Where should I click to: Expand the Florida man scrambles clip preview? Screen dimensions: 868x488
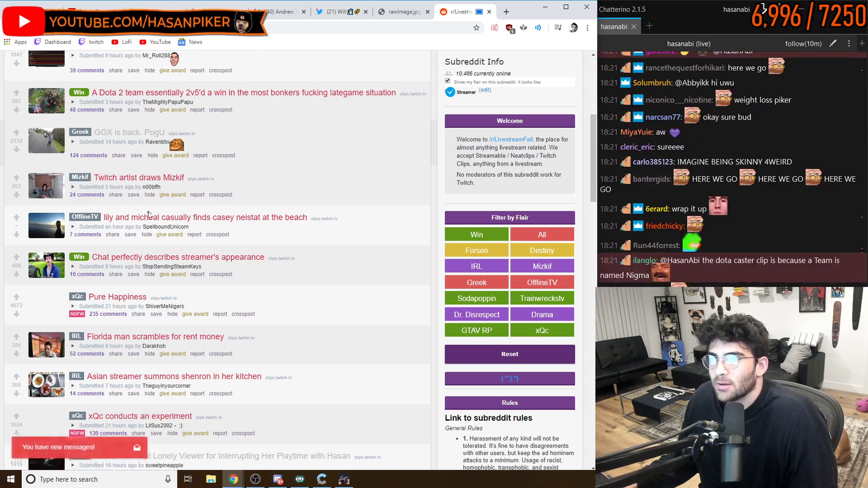coord(73,346)
